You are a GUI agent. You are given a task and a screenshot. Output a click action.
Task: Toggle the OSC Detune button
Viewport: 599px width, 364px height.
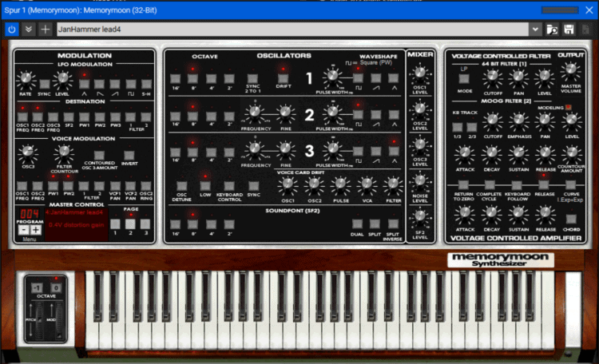click(x=182, y=186)
